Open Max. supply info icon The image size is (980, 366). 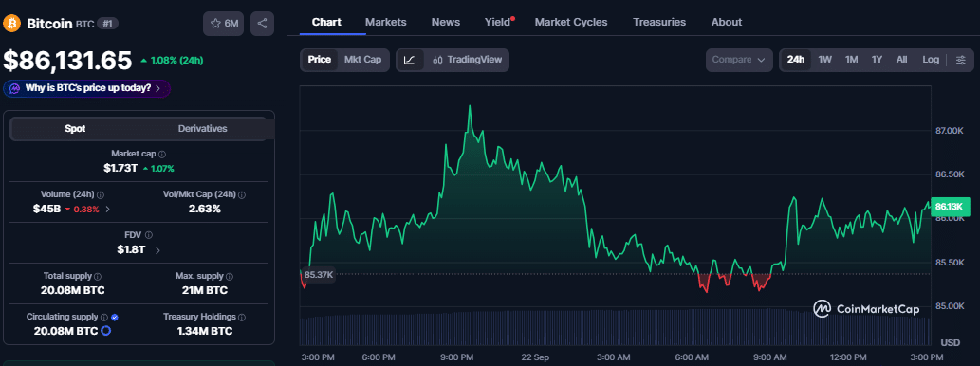[x=230, y=276]
